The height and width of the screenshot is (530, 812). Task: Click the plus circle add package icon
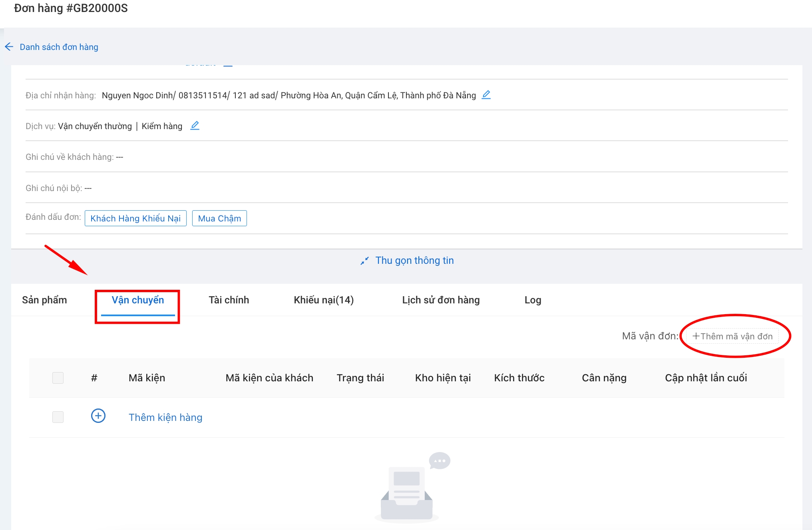coord(98,416)
